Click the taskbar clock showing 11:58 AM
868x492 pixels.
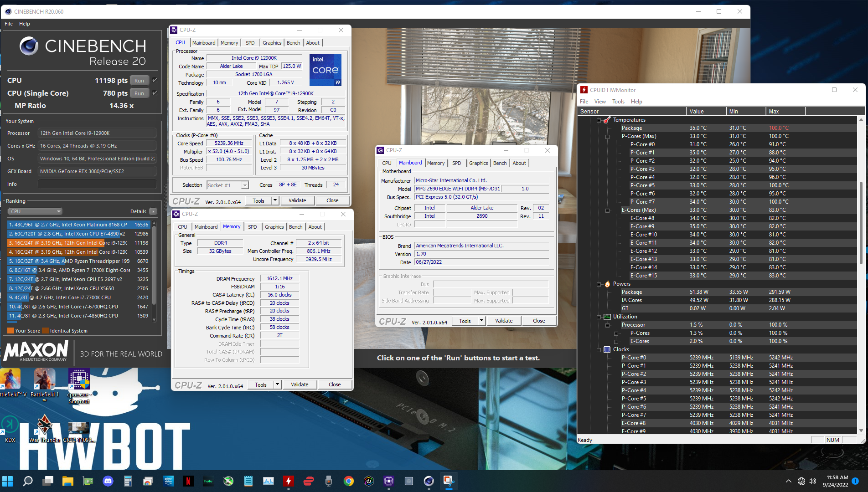click(837, 481)
